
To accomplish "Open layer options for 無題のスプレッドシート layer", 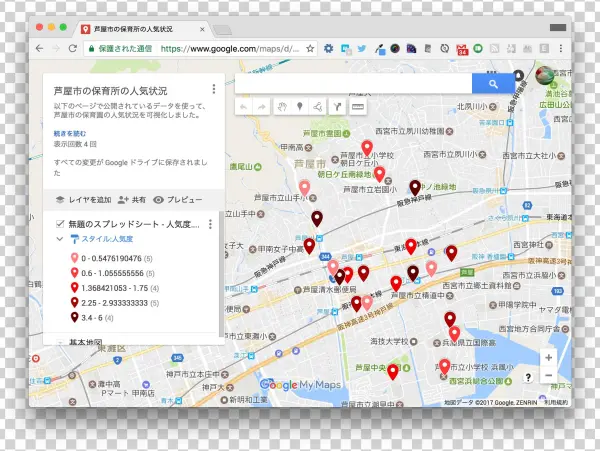I will [210, 224].
